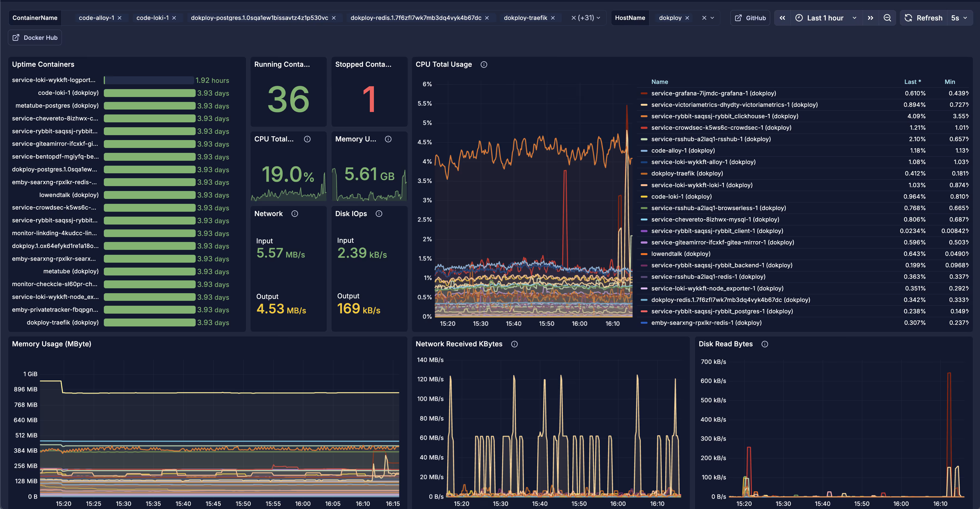
Task: Sort legend by Min column header
Action: [949, 82]
